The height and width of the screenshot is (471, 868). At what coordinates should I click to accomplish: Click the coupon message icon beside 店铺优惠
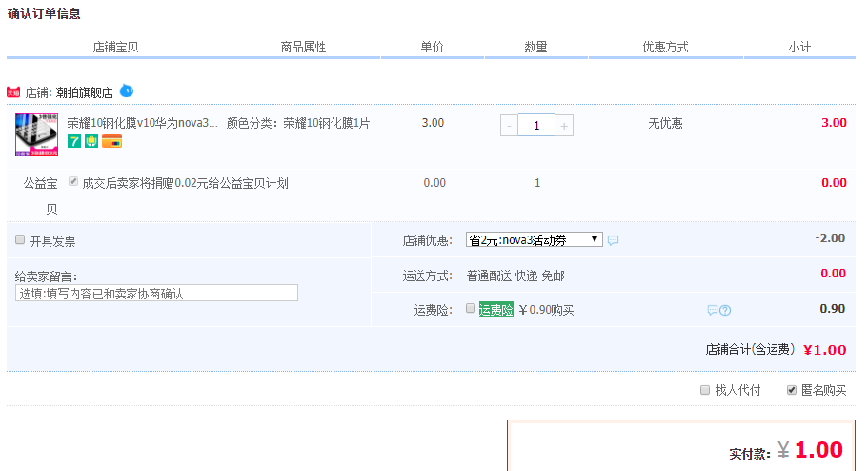point(613,240)
